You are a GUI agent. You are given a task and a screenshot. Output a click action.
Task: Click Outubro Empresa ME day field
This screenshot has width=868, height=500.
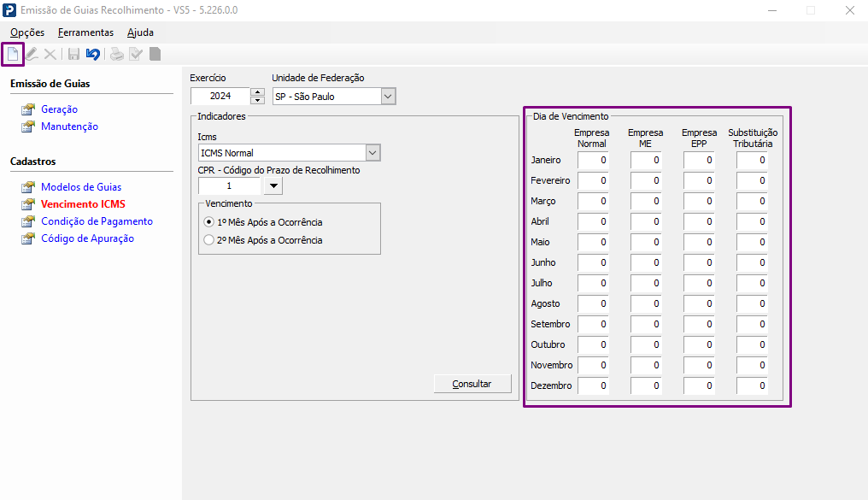646,344
